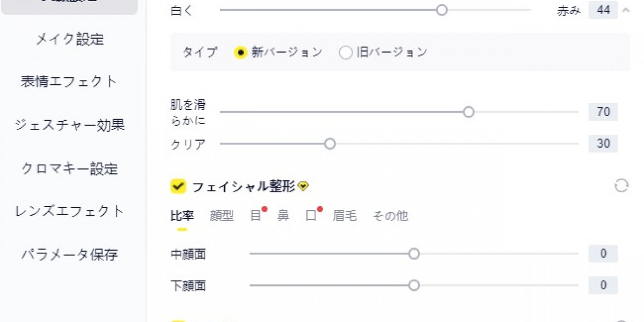Select 表情エフェクト in the sidebar
Viewport: 644px width, 322px height.
68,81
